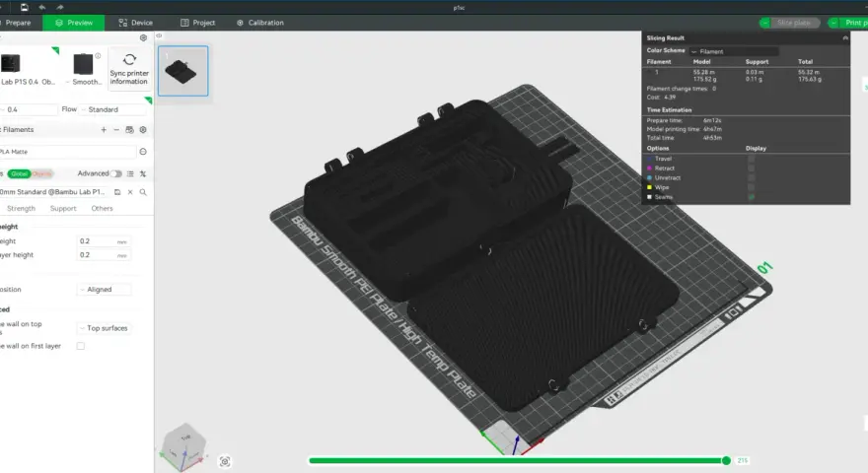The image size is (868, 473).
Task: Open the seam position Aligned dropdown
Action: (105, 290)
